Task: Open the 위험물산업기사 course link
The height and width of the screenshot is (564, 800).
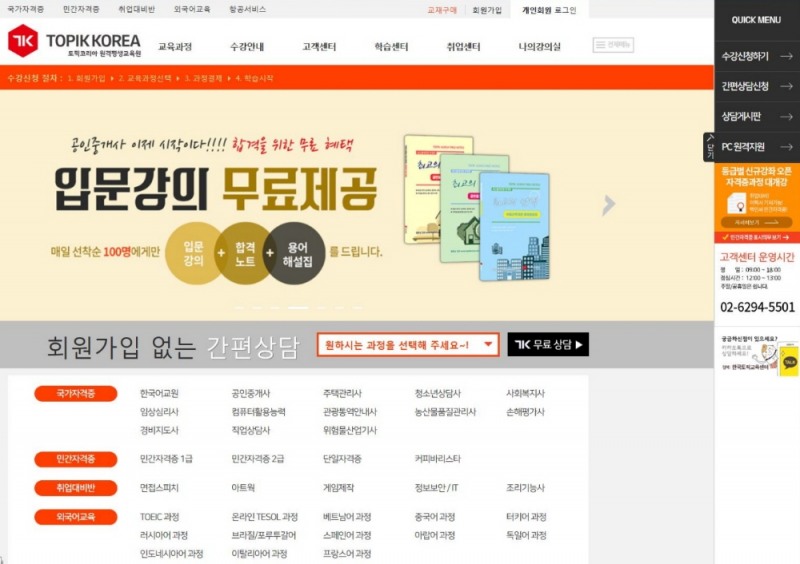Action: pyautogui.click(x=350, y=430)
